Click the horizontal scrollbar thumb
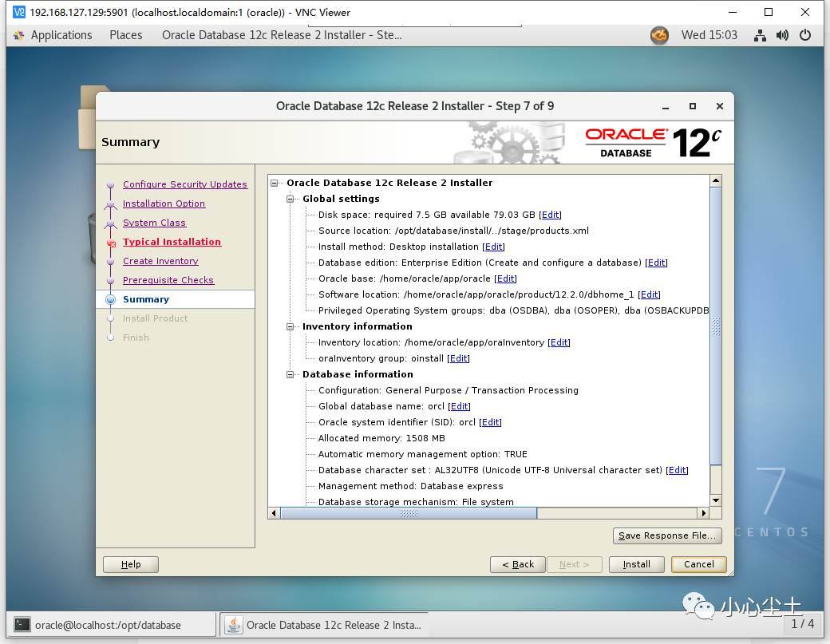This screenshot has height=644, width=830. [x=408, y=513]
